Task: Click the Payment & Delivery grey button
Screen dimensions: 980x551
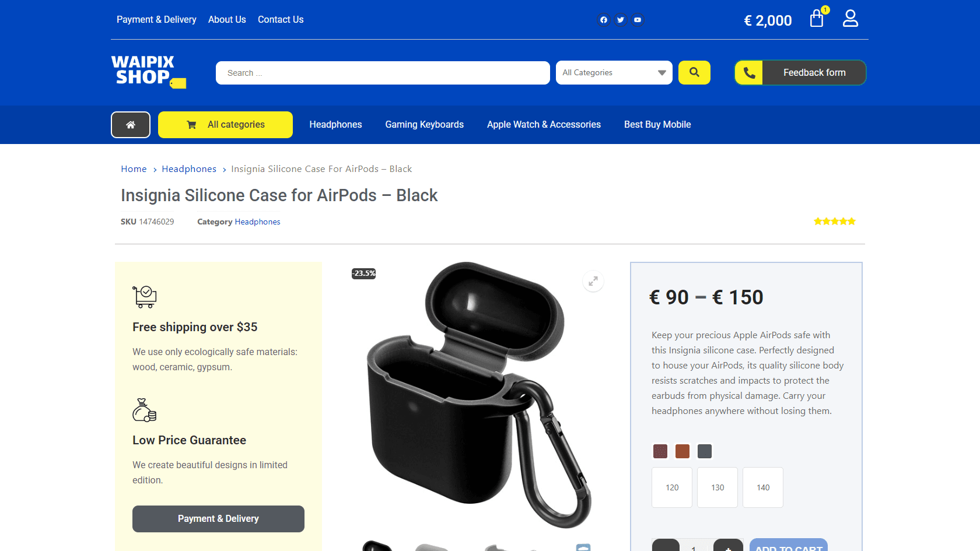Action: [x=218, y=519]
